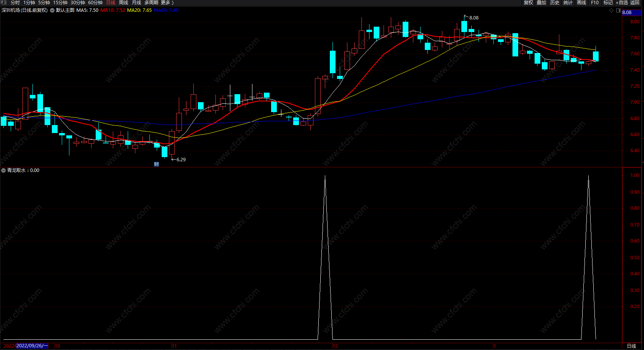The height and width of the screenshot is (350, 644).
Task: Open the 多周期 multi-period view
Action: [151, 3]
